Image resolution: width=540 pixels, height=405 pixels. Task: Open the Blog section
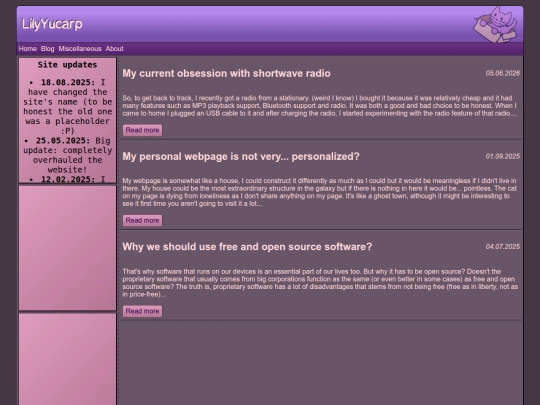pyautogui.click(x=48, y=49)
